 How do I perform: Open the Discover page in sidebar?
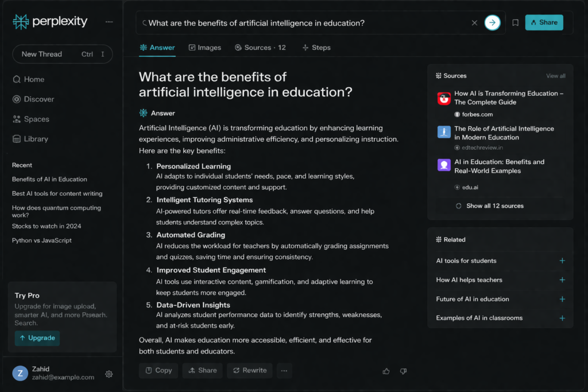pyautogui.click(x=38, y=99)
